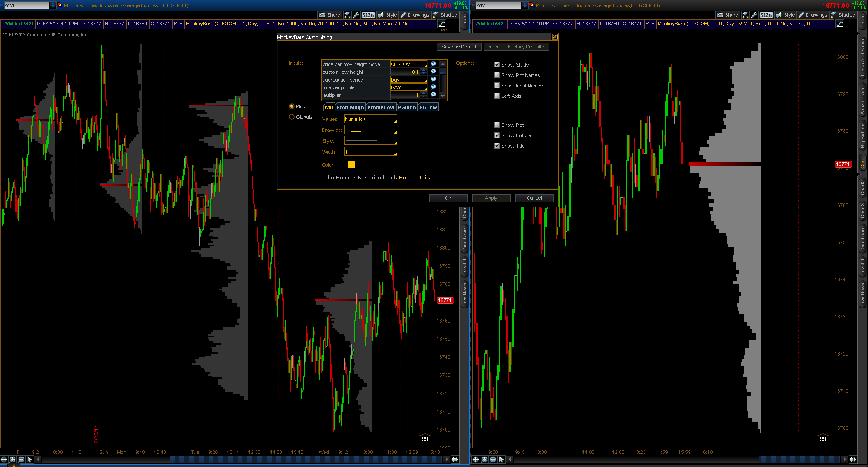The image size is (868, 467).
Task: Open left chart symbol /YM dropdown arrow
Action: pyautogui.click(x=53, y=5)
